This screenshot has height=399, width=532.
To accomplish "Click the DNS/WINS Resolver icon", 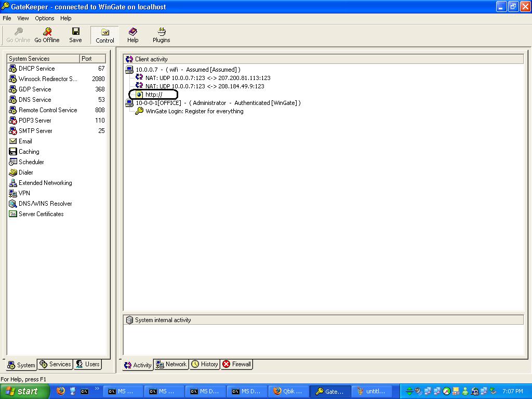I will pos(13,204).
